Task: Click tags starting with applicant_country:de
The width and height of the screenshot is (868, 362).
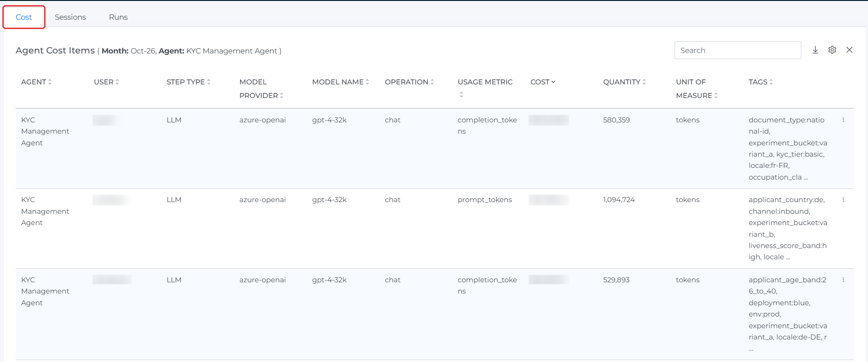Action: pyautogui.click(x=788, y=228)
